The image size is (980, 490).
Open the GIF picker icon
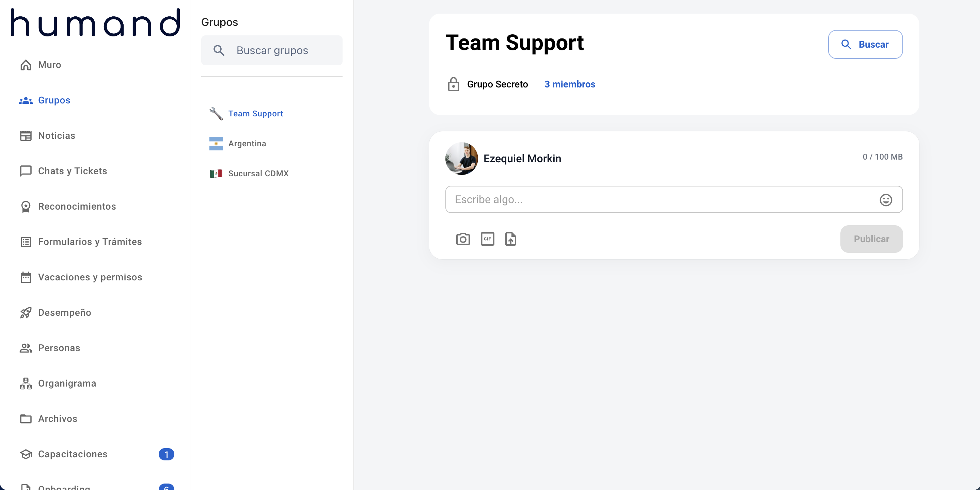487,239
